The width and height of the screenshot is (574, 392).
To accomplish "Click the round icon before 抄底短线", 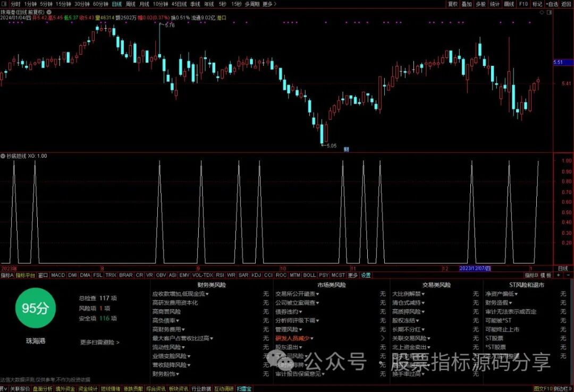I will pyautogui.click(x=3, y=156).
